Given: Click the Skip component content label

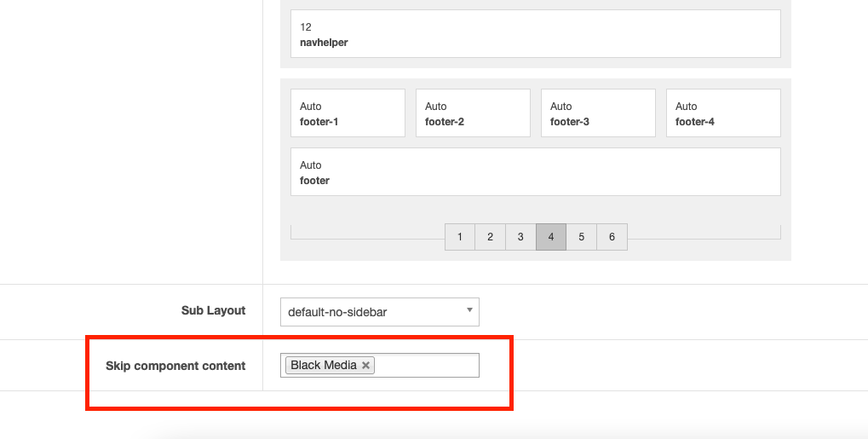Looking at the screenshot, I should pyautogui.click(x=175, y=366).
